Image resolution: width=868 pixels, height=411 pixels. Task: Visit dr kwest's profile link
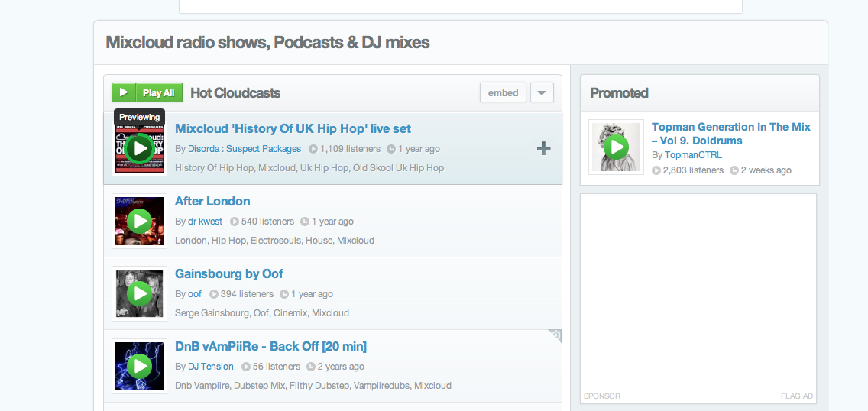pyautogui.click(x=205, y=222)
